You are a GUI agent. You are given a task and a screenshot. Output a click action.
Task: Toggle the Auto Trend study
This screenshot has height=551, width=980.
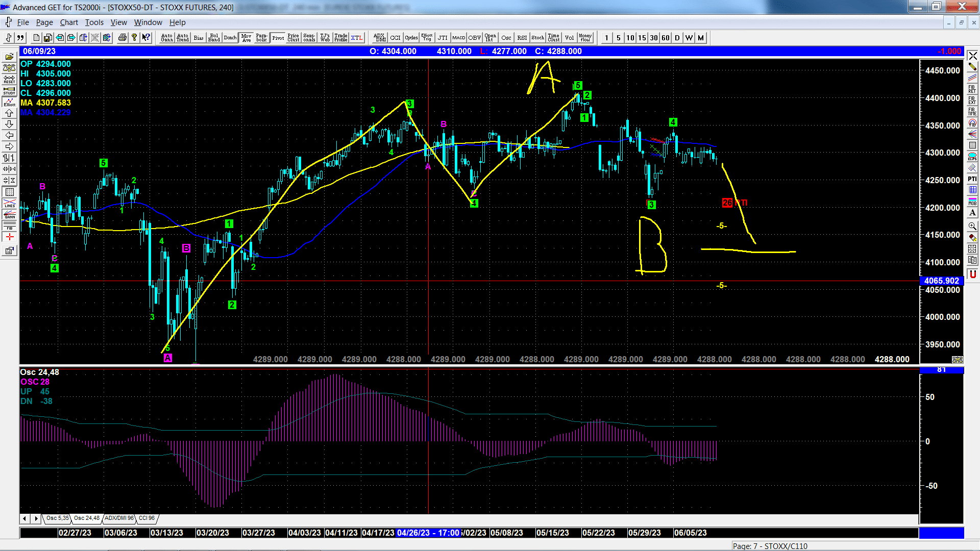(183, 38)
